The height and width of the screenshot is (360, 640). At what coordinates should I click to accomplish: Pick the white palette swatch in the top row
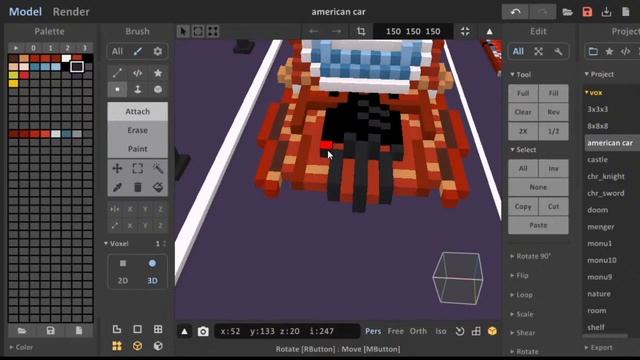pyautogui.click(x=66, y=58)
